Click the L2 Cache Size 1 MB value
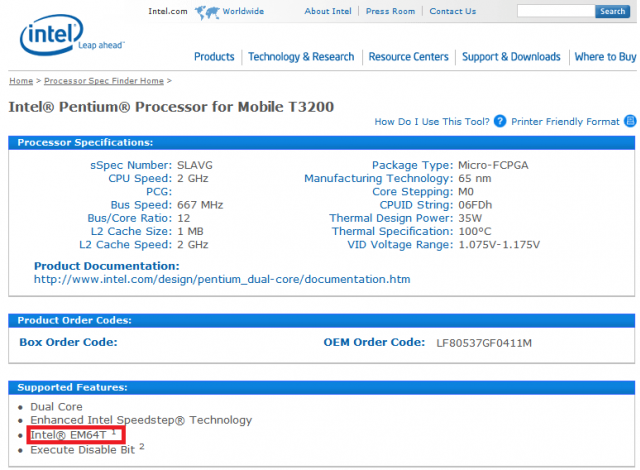This screenshot has width=640, height=470. [190, 231]
